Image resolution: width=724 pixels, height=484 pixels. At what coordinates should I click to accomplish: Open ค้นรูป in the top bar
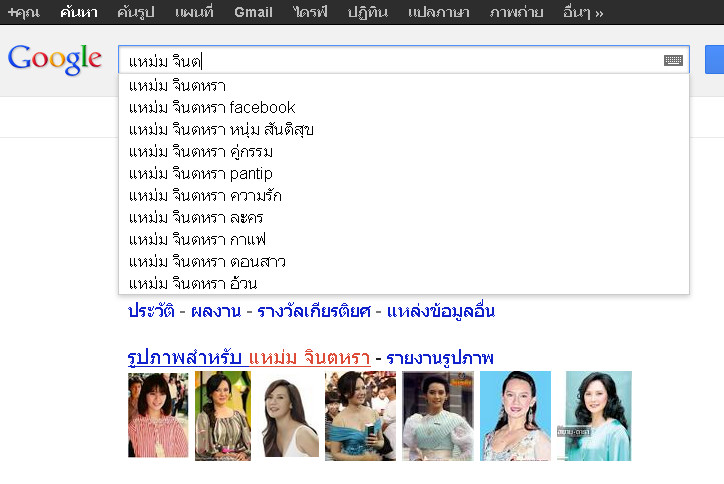(x=135, y=12)
